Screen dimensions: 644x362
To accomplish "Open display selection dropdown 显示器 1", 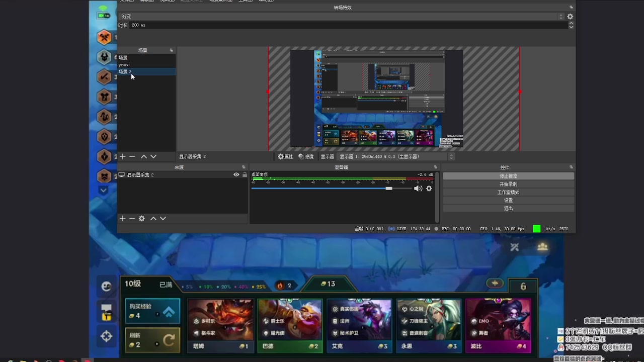I will [x=397, y=157].
